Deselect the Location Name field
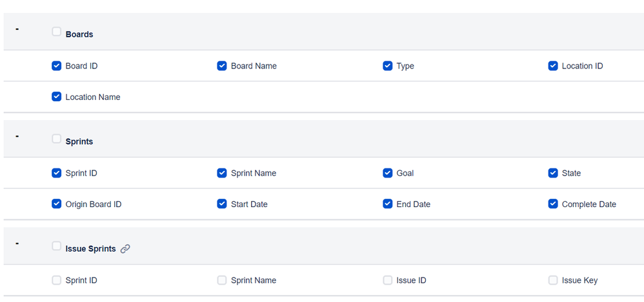 (x=57, y=97)
